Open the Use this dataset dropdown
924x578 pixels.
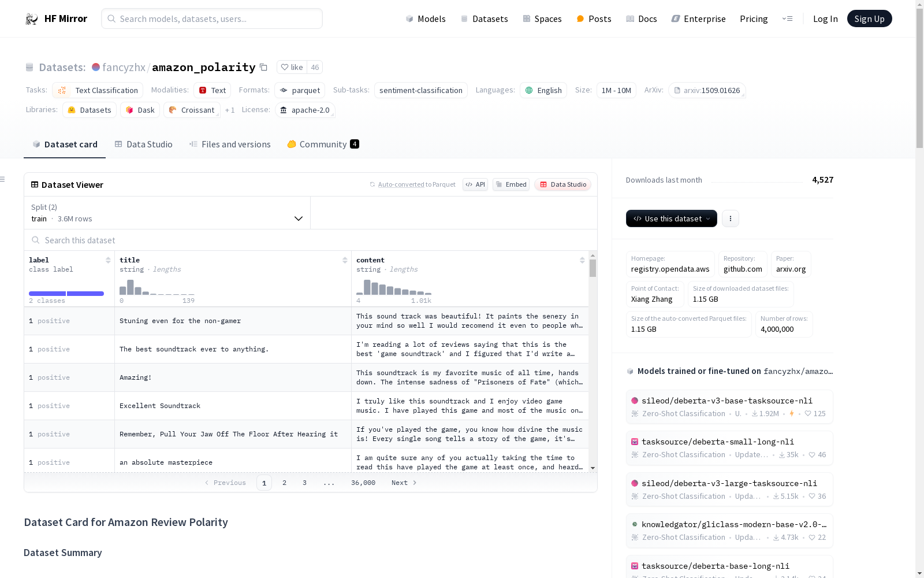click(x=672, y=218)
